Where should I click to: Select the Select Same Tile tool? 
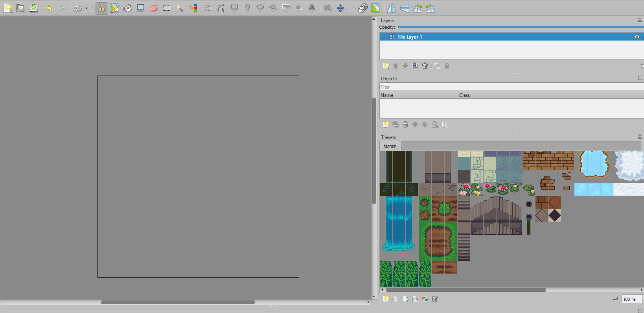pyautogui.click(x=193, y=8)
